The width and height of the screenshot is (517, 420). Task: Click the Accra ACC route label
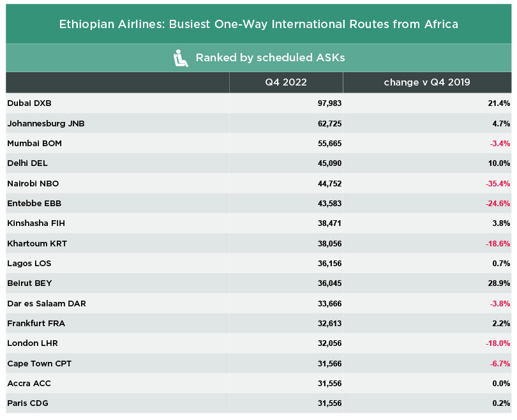coord(29,383)
